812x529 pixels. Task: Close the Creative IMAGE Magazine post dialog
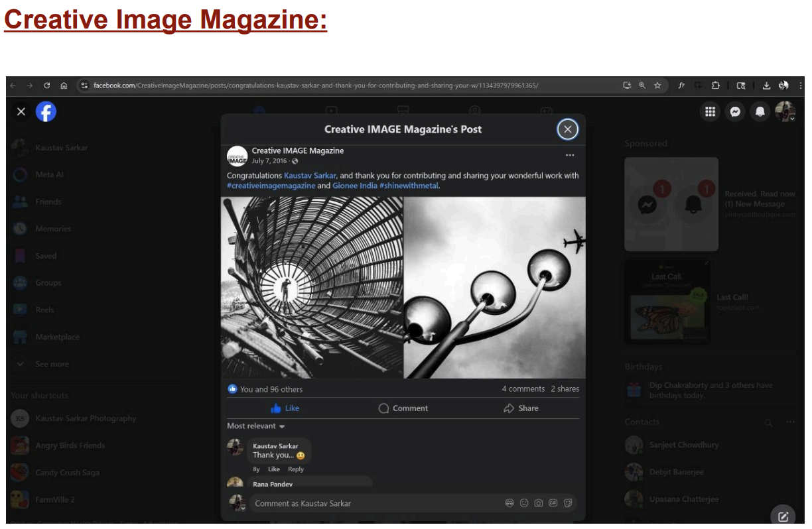pos(567,130)
